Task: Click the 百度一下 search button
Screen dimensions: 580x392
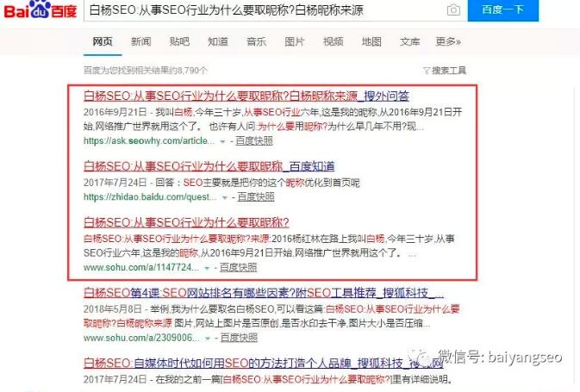Action: (502, 10)
